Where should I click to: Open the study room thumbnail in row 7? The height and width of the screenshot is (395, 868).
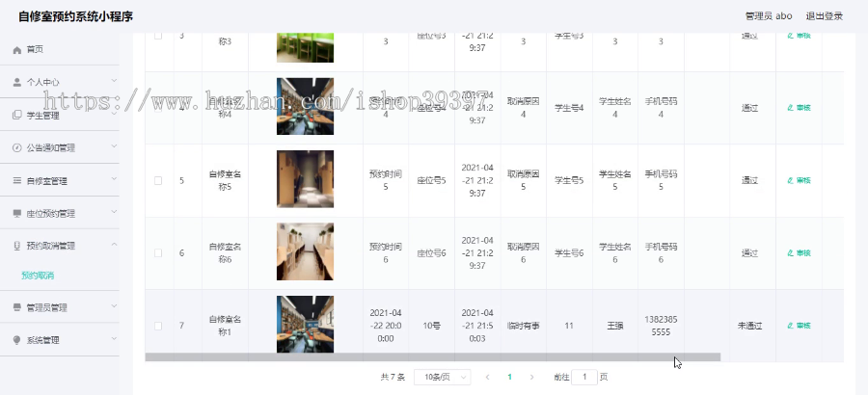[x=305, y=324]
